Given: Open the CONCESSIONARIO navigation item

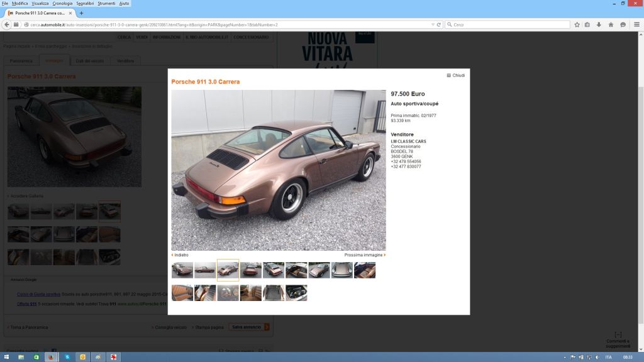Looking at the screenshot, I should [251, 37].
